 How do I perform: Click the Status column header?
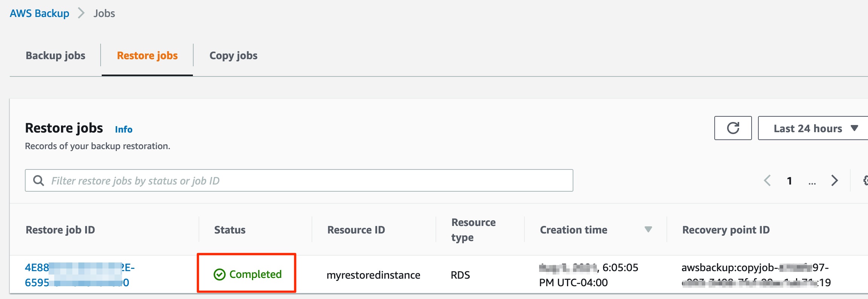click(x=230, y=230)
